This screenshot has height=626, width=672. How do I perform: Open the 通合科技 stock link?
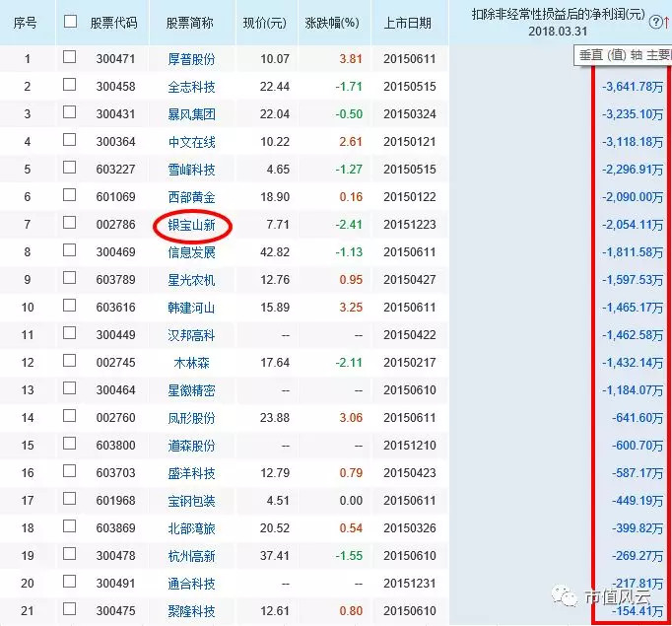[x=191, y=584]
